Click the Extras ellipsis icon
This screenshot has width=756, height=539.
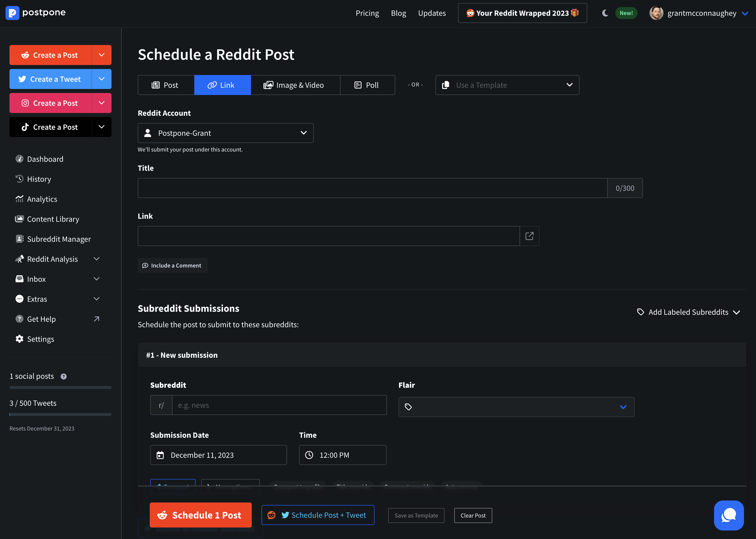click(x=19, y=299)
